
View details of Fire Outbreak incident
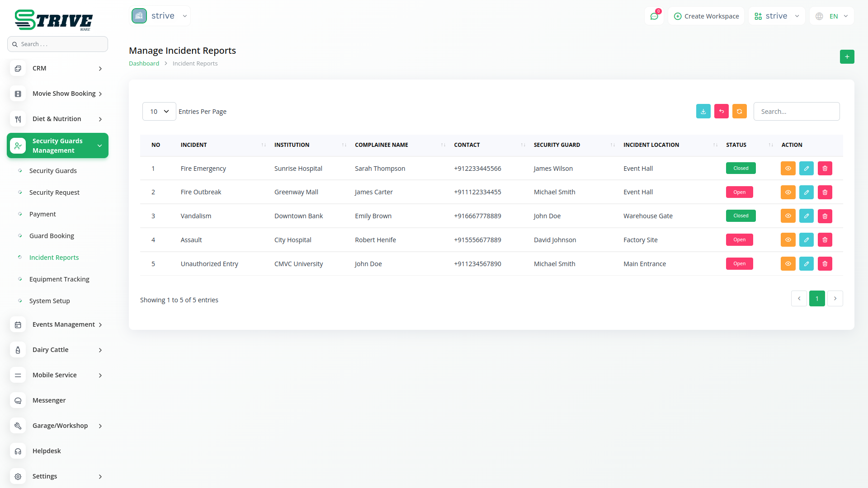(x=788, y=192)
